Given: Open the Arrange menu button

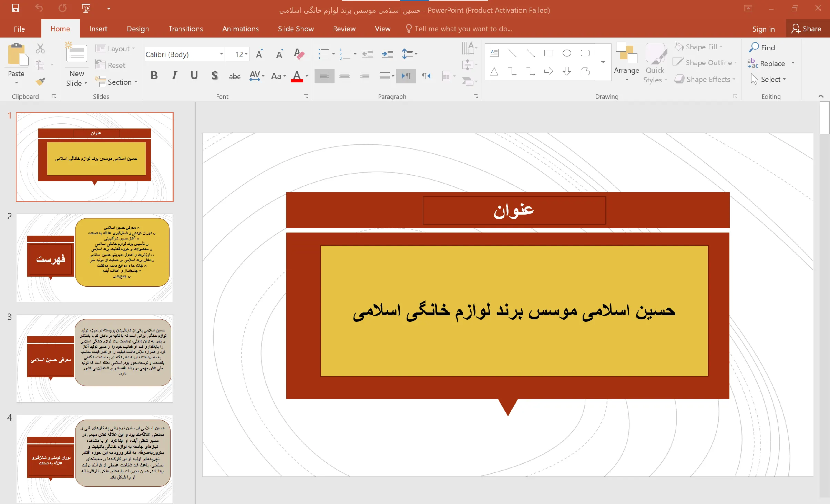Looking at the screenshot, I should click(626, 62).
